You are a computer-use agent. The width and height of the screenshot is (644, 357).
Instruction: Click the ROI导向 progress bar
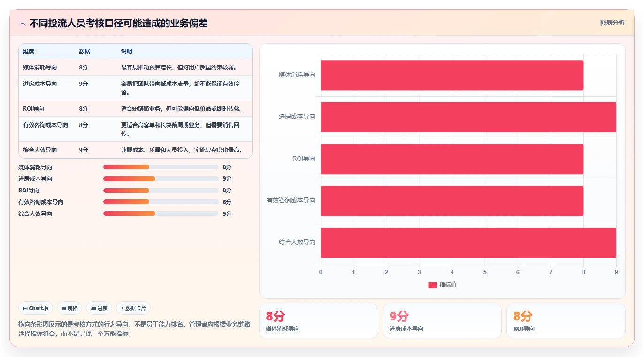[x=161, y=190]
